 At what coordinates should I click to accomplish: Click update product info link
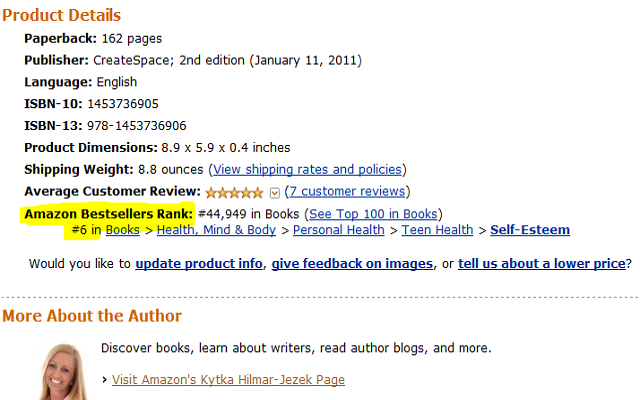pos(199,264)
